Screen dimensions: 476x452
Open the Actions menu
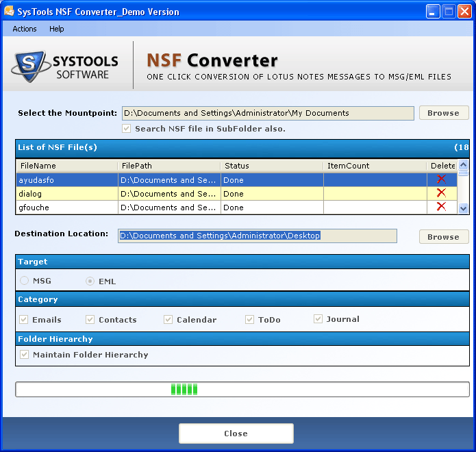pos(25,29)
